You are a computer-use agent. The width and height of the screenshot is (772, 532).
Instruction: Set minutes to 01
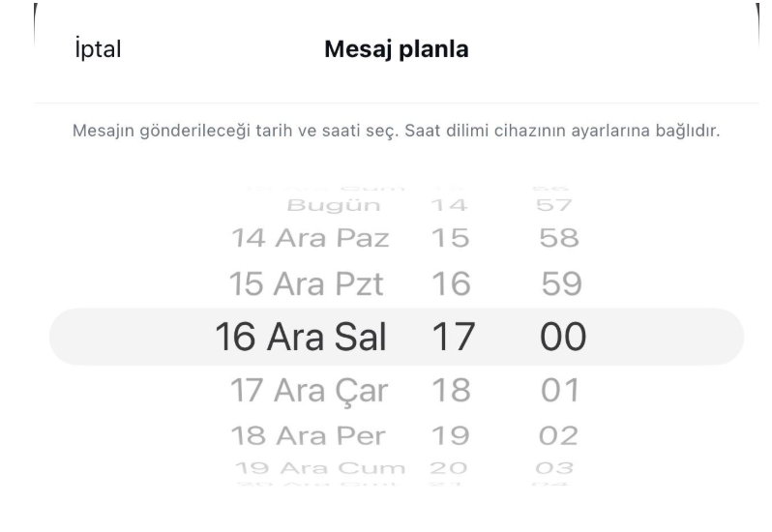(560, 391)
